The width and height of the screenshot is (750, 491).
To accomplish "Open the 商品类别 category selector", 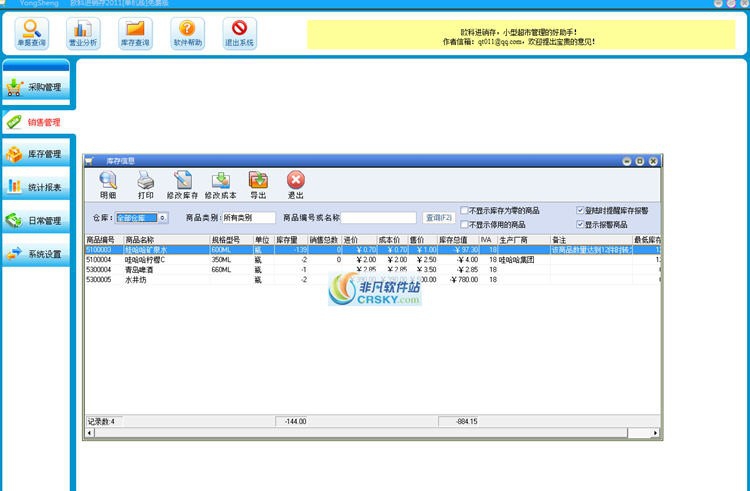I will click(248, 217).
